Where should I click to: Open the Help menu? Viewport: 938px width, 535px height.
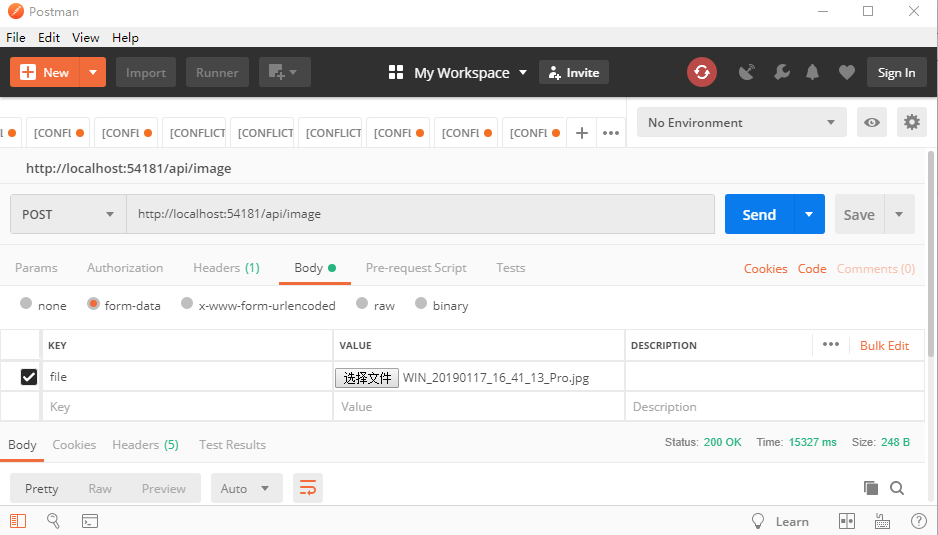[125, 38]
